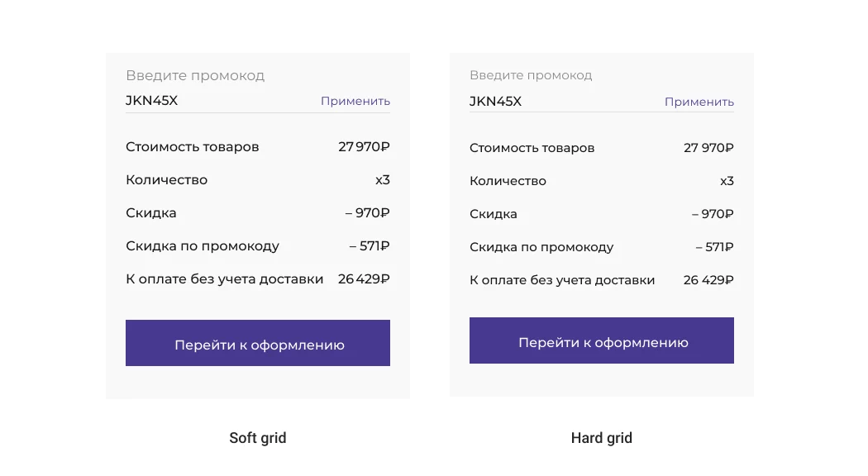The image size is (868, 476).
Task: Click quantity value x3 in Soft grid
Action: tap(382, 180)
